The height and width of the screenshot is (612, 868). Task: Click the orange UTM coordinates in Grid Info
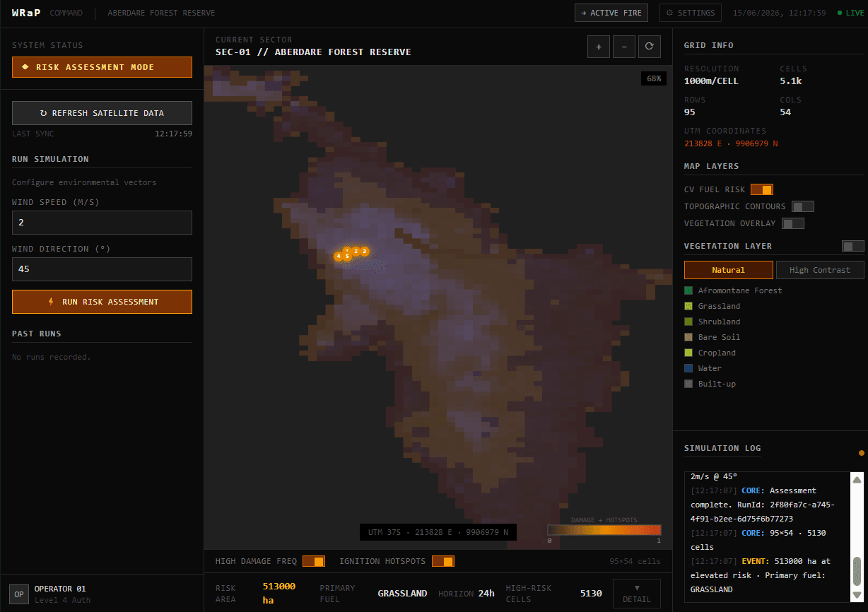click(731, 143)
